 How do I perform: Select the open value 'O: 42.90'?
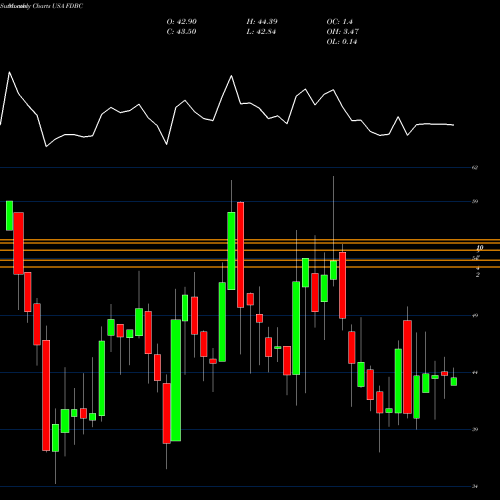182,22
